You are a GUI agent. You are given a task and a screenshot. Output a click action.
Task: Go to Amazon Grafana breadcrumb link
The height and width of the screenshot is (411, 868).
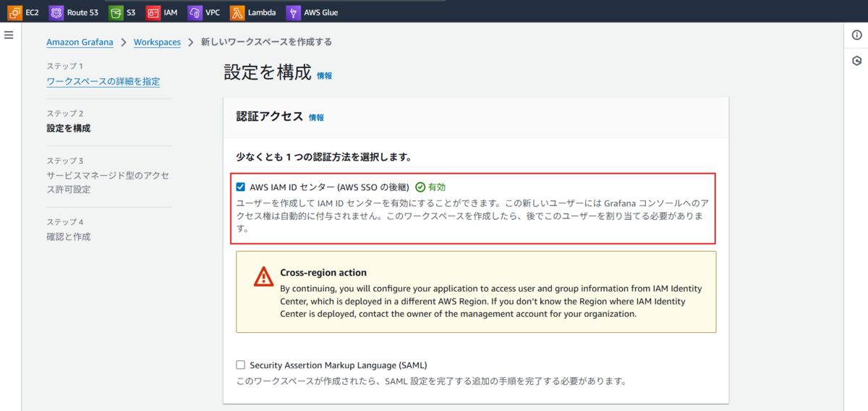tap(80, 42)
